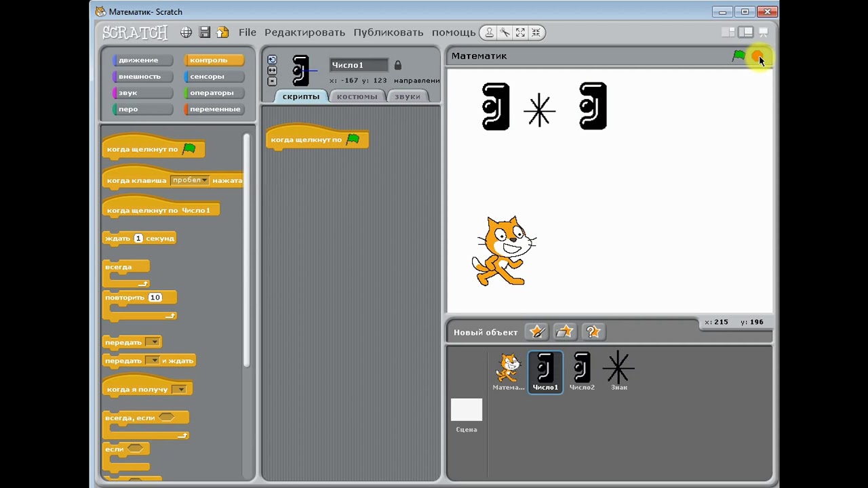Click the boolean slot in если block
This screenshot has height=488, width=868.
click(136, 449)
